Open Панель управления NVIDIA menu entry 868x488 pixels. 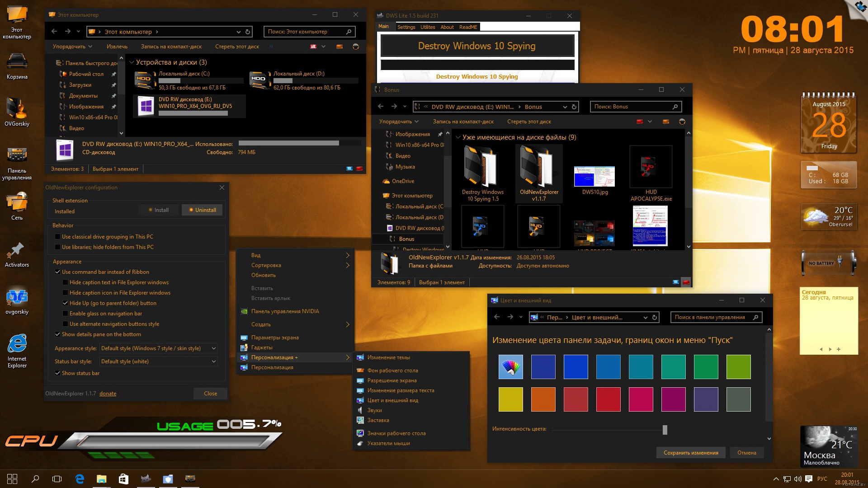click(295, 311)
